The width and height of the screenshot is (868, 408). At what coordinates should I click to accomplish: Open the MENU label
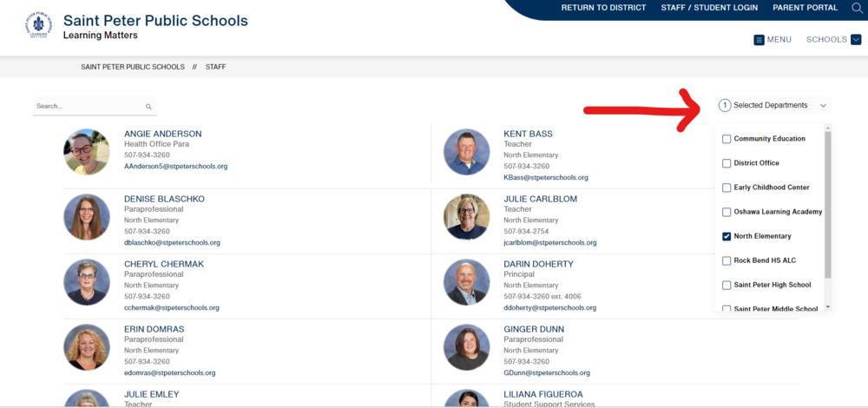coord(779,40)
